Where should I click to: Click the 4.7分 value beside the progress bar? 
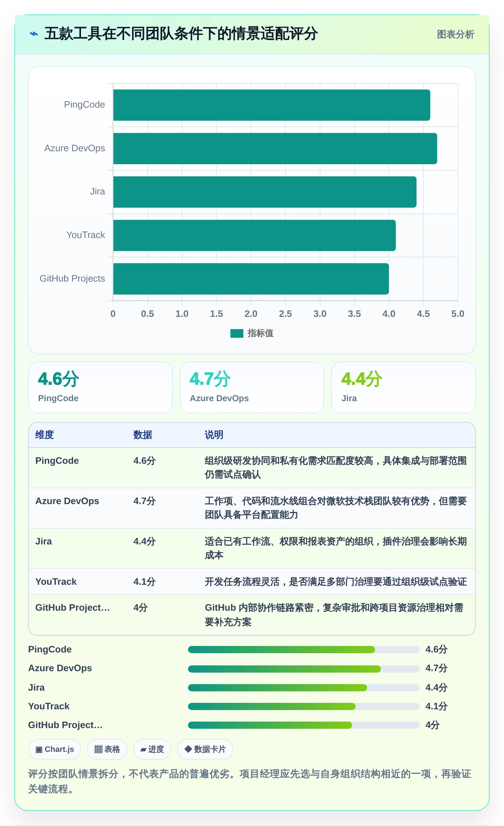(436, 668)
